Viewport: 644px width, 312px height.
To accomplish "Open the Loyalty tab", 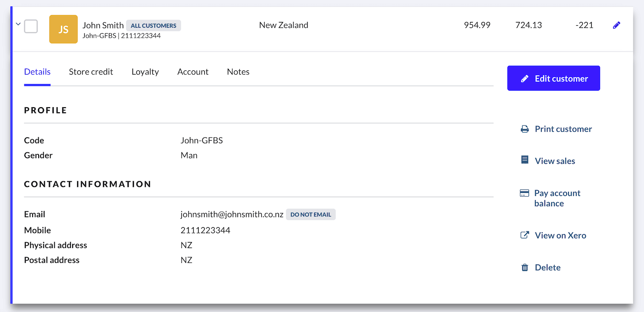I will pyautogui.click(x=145, y=72).
